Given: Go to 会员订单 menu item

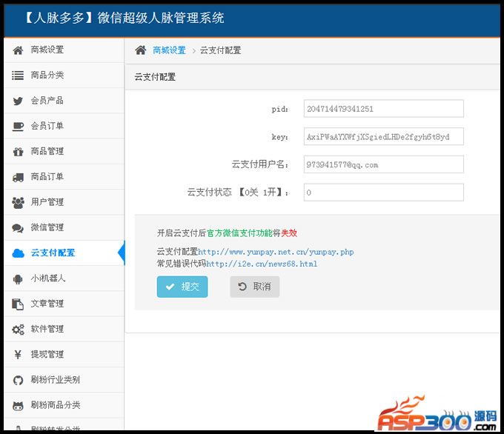Looking at the screenshot, I should click(x=64, y=126).
